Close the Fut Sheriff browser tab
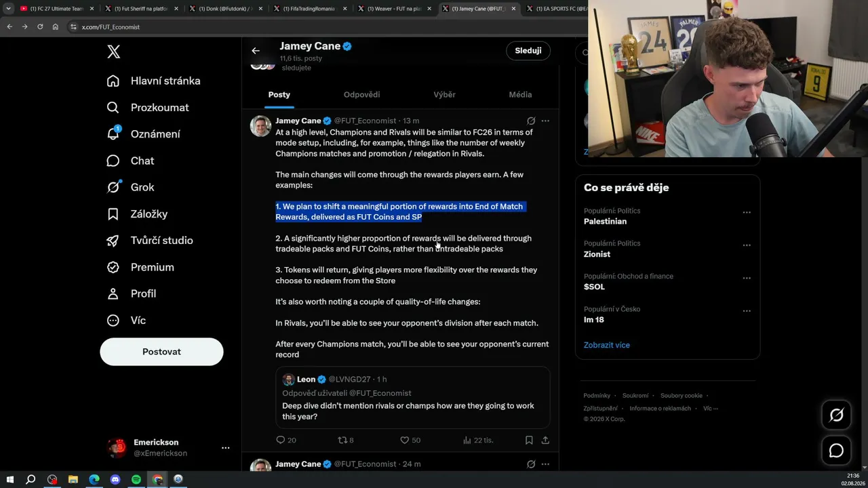The width and height of the screenshot is (868, 488). (x=176, y=9)
